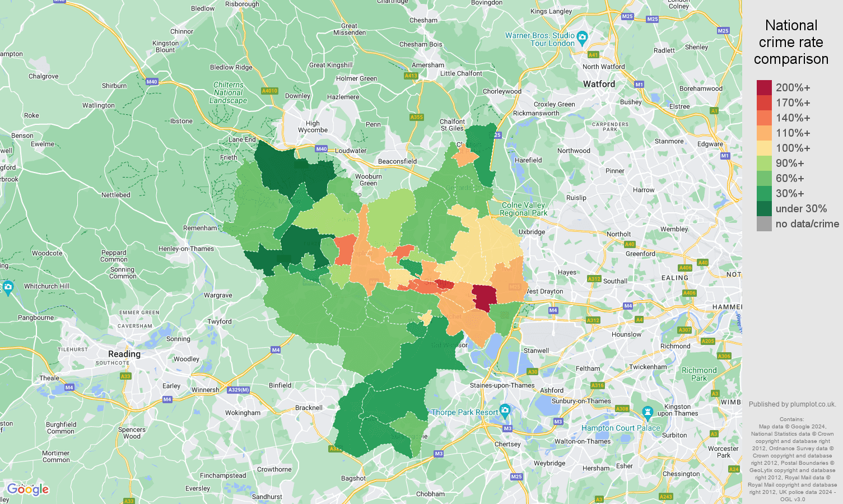Click the Wokingham label
The height and width of the screenshot is (504, 843).
[243, 413]
